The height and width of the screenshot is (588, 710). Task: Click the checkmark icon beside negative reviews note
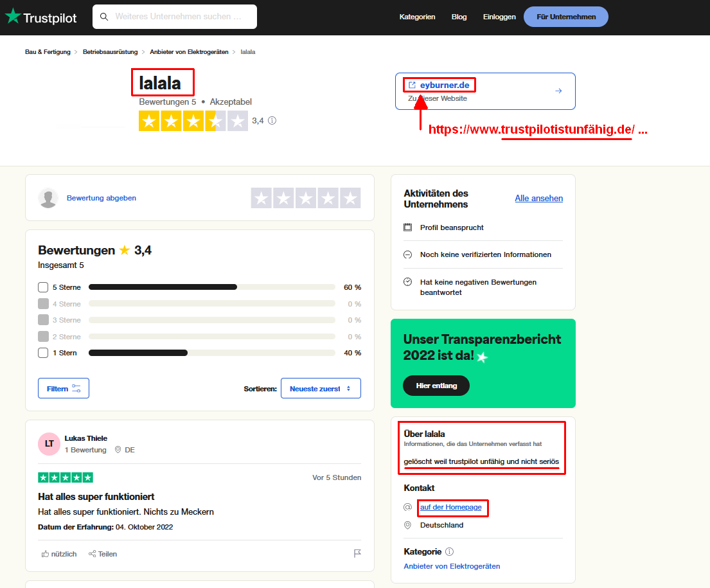(408, 282)
